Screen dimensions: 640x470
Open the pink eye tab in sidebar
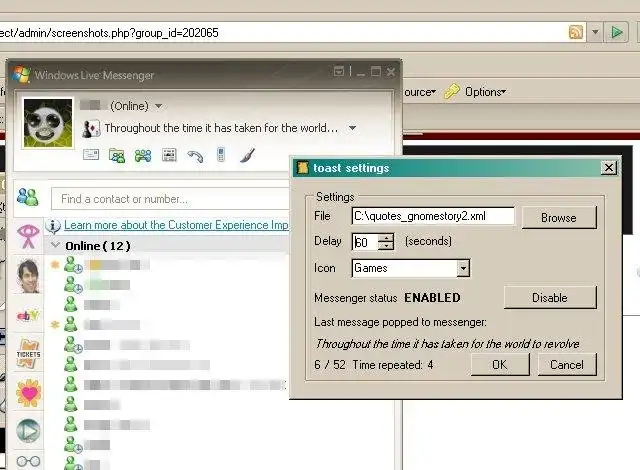tap(28, 236)
